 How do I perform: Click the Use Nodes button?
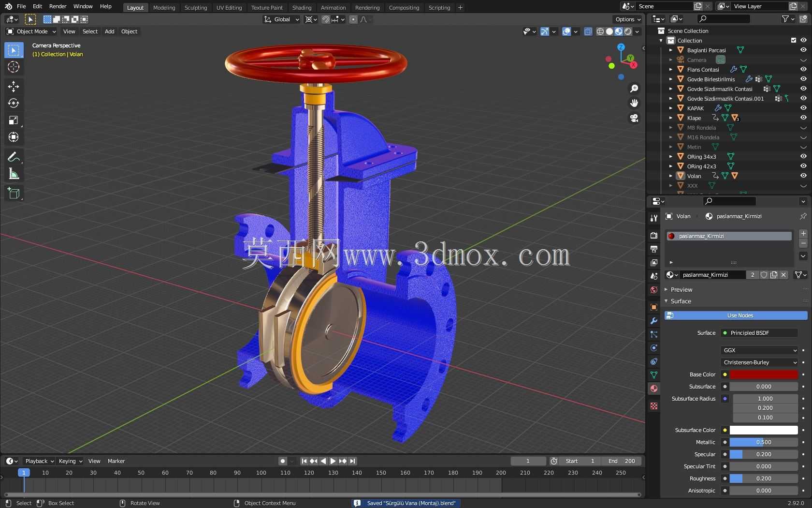pyautogui.click(x=736, y=315)
